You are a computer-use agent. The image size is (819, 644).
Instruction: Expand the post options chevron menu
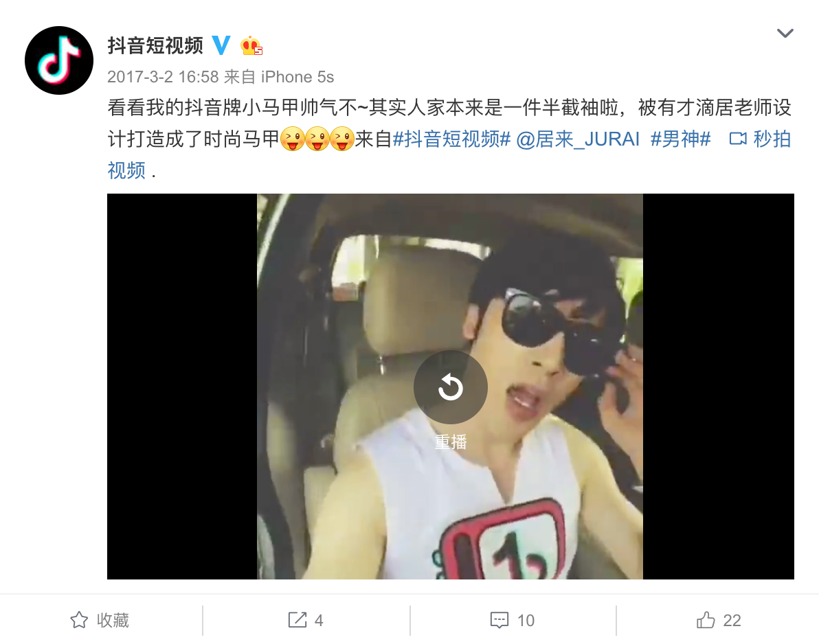click(785, 34)
